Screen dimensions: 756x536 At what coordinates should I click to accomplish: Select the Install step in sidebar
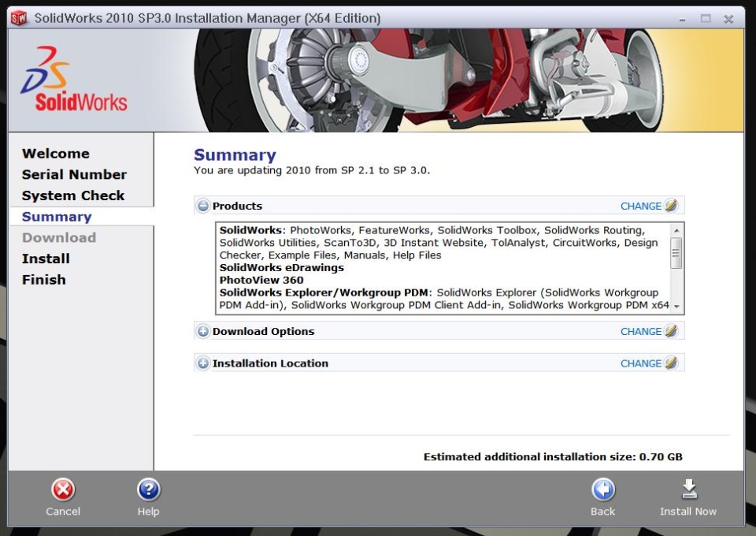(46, 259)
